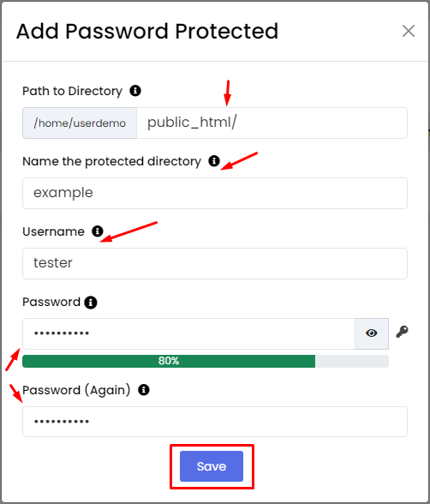This screenshot has height=504, width=430.
Task: Click the Add Password Protected title
Action: coord(147,32)
